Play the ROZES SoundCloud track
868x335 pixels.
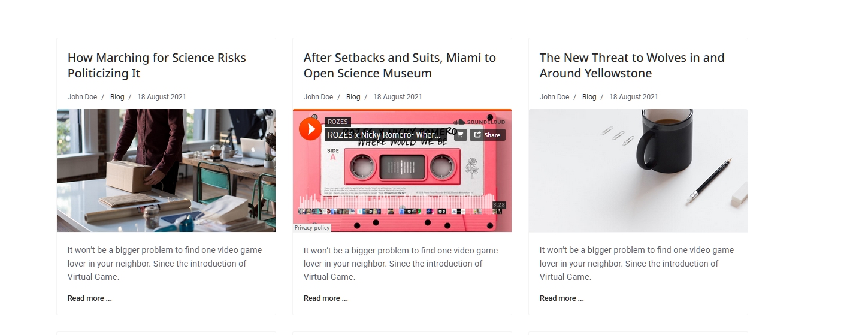coord(310,129)
